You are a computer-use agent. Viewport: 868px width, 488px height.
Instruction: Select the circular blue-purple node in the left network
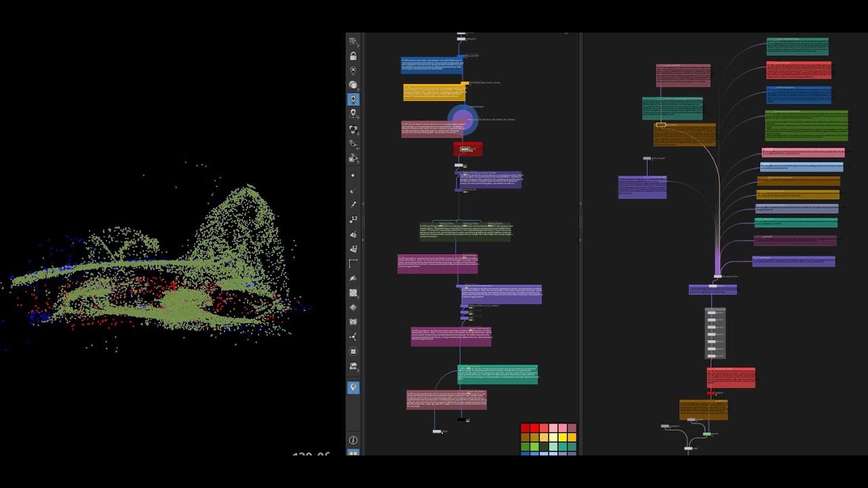pos(463,120)
